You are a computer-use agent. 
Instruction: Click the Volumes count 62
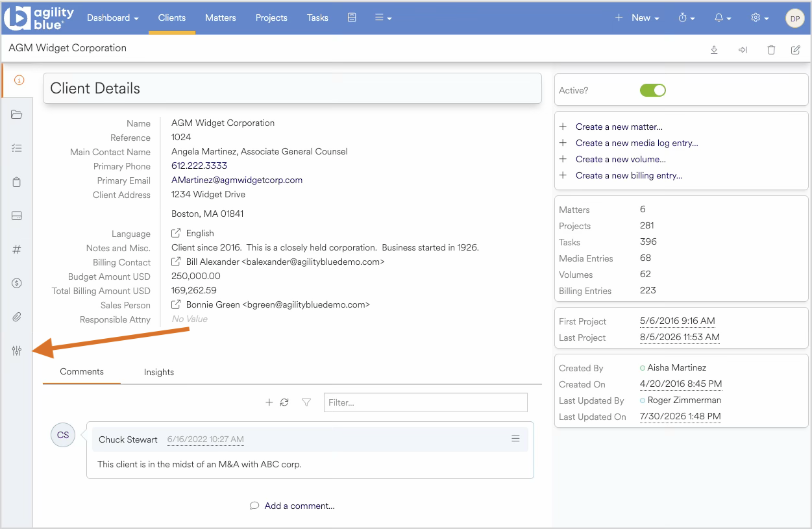[645, 274]
